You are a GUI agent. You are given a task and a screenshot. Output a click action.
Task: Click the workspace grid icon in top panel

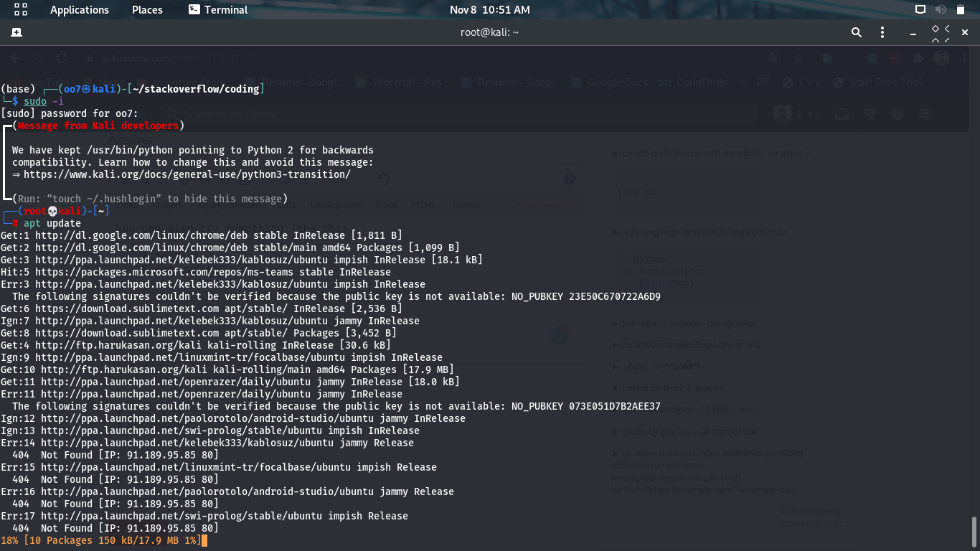[19, 9]
